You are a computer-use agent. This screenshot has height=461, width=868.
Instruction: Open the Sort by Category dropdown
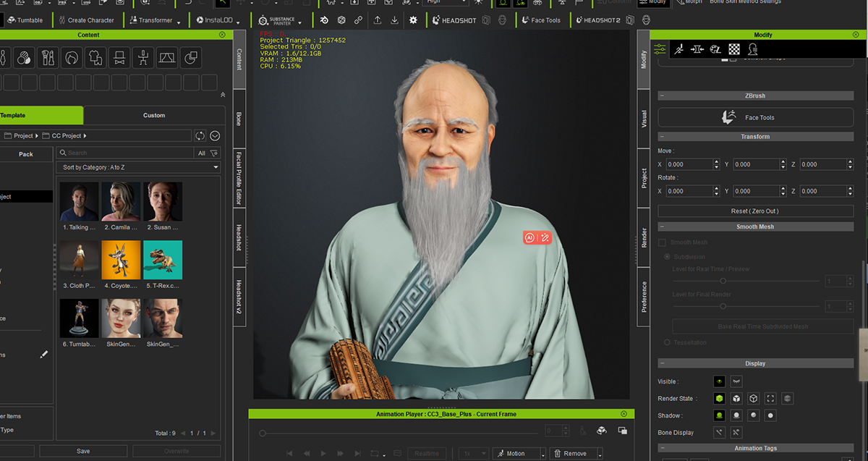coord(138,167)
